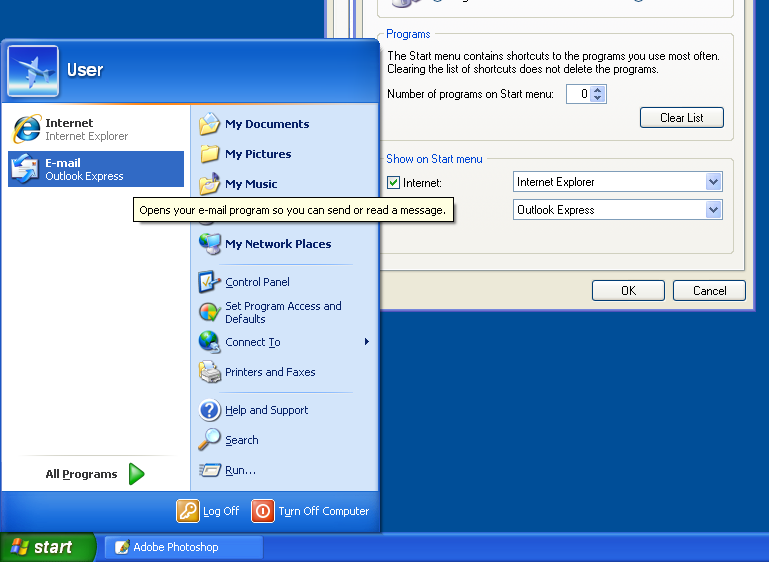Click the Turn Off Computer power icon
Image resolution: width=769 pixels, height=562 pixels.
[x=263, y=511]
